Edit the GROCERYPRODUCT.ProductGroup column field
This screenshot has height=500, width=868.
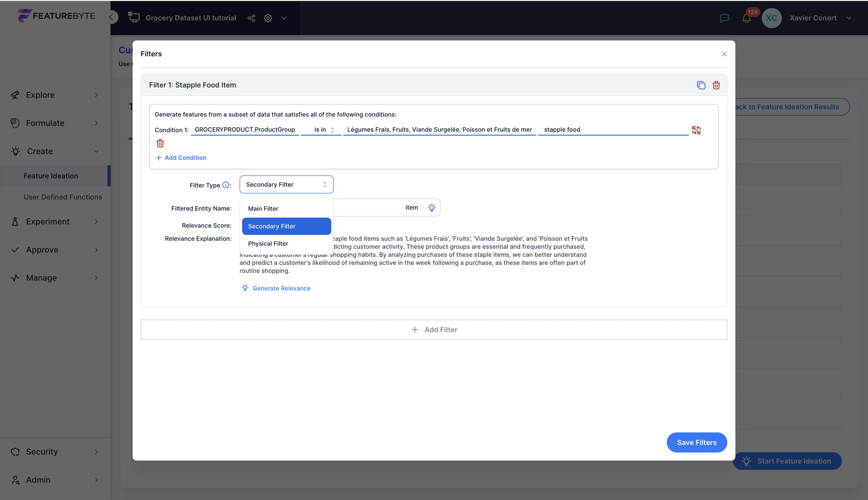click(x=245, y=130)
